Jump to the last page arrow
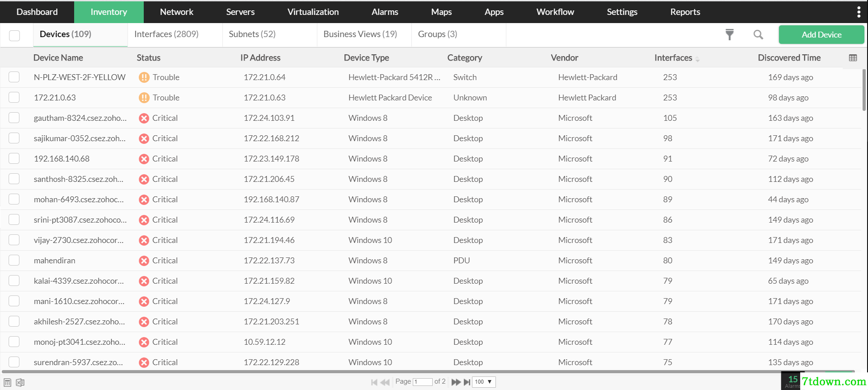 [x=467, y=382]
